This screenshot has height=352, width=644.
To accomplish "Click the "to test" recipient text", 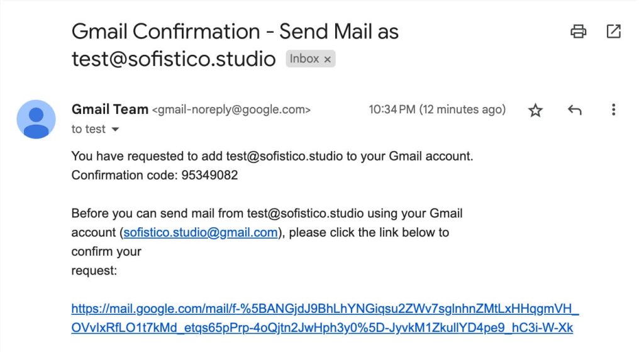I will [x=88, y=129].
